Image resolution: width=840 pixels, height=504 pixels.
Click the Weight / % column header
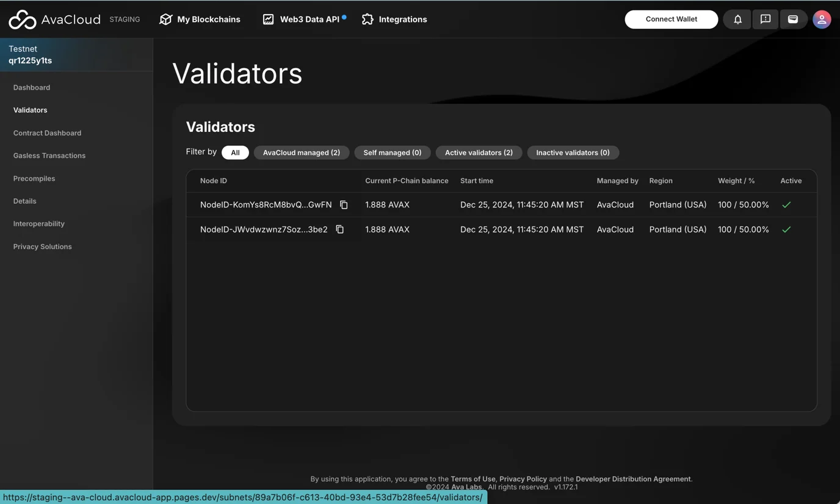click(736, 181)
